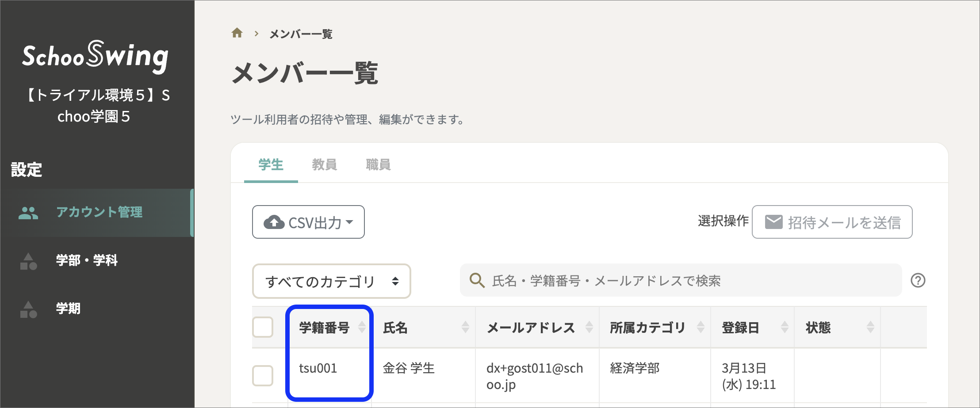Screen dimensions: 980x408
Task: Click the envelope icon on 招待メールを送信
Action: point(774,222)
